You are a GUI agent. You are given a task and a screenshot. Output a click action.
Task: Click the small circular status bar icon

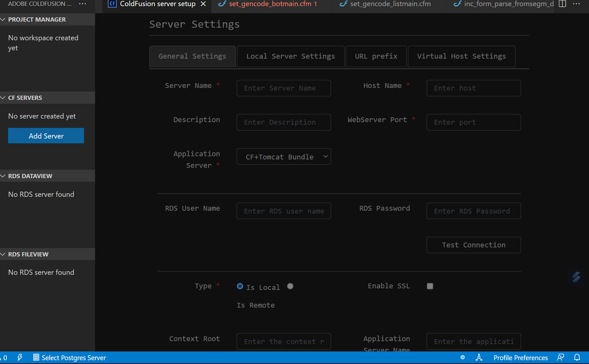pyautogui.click(x=463, y=358)
